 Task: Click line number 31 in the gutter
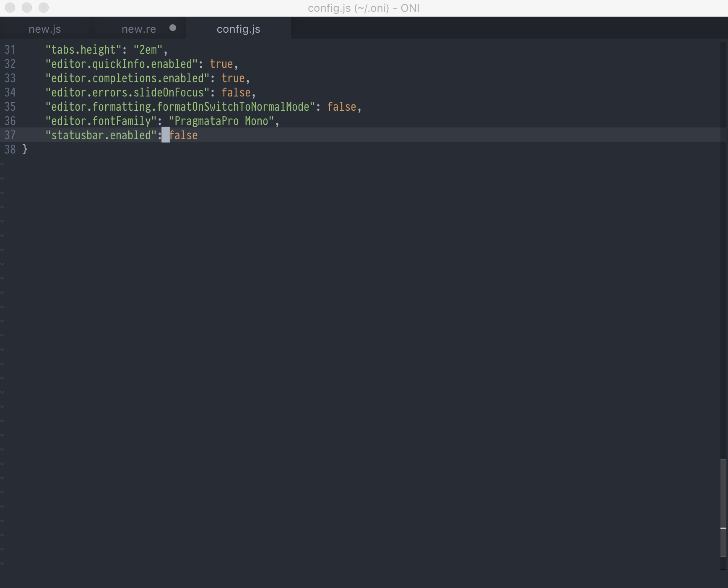coord(10,49)
